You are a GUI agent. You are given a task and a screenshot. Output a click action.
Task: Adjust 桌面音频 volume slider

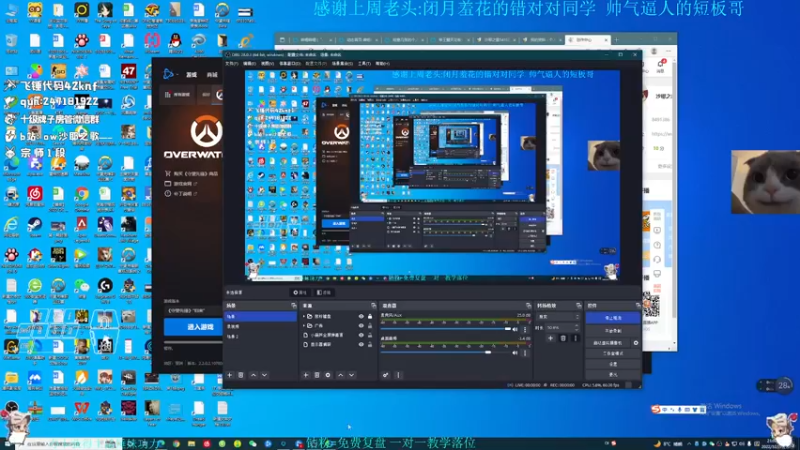(445, 352)
